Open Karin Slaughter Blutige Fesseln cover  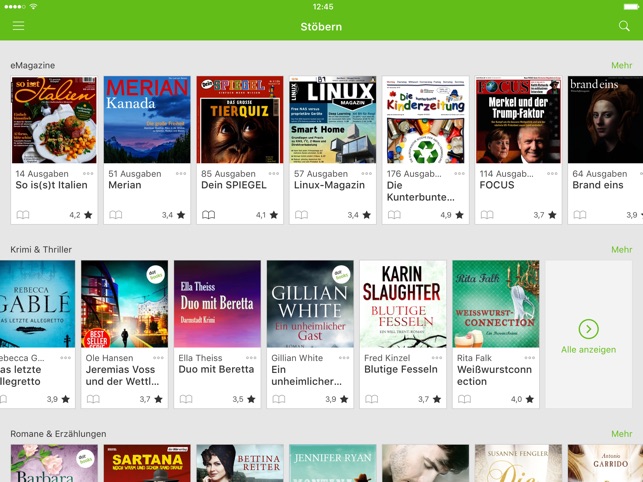[x=403, y=304]
